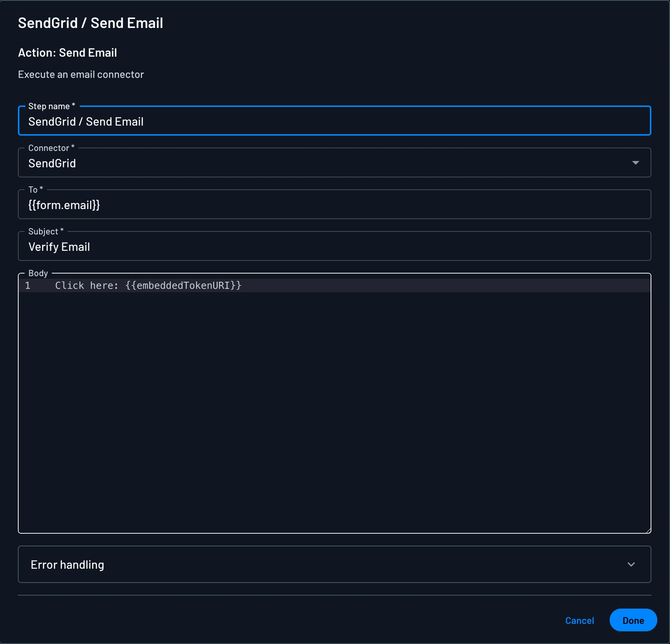Select the {{form.email}} variable text
This screenshot has width=670, height=644.
pos(64,205)
